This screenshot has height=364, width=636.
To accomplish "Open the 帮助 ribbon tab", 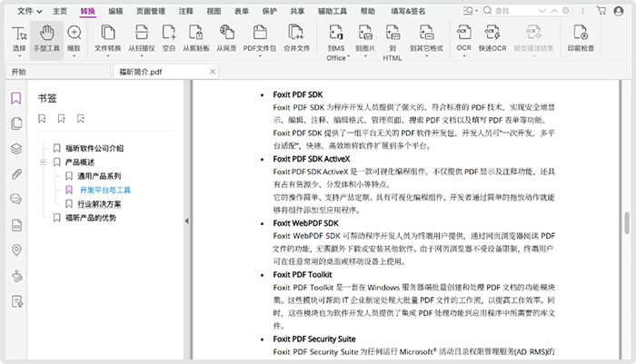I will coord(368,12).
